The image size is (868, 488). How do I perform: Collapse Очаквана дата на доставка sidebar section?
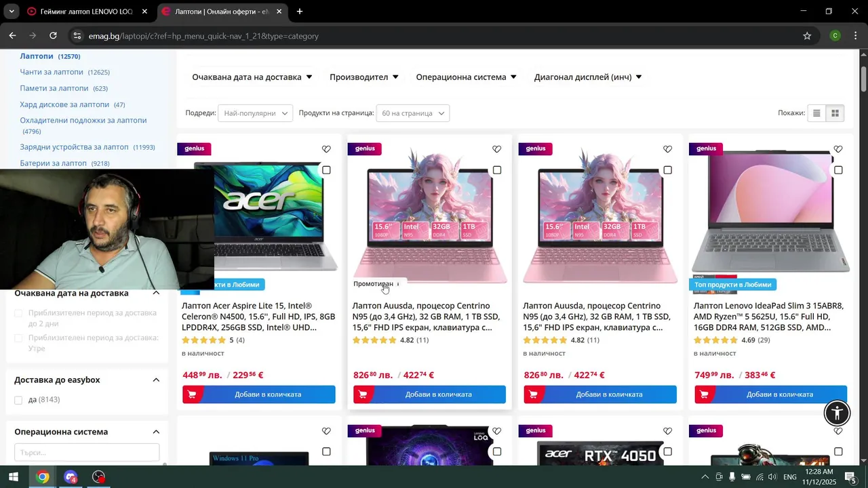coord(156,293)
